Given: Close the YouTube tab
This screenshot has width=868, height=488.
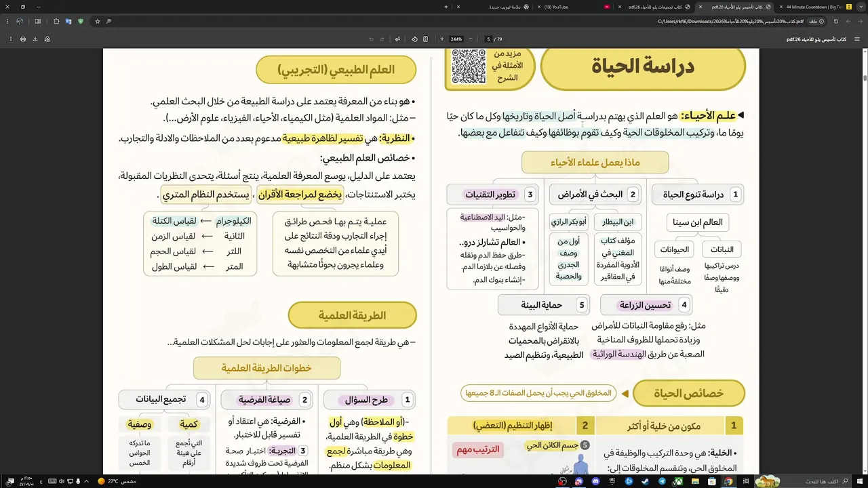Looking at the screenshot, I should (x=539, y=7).
